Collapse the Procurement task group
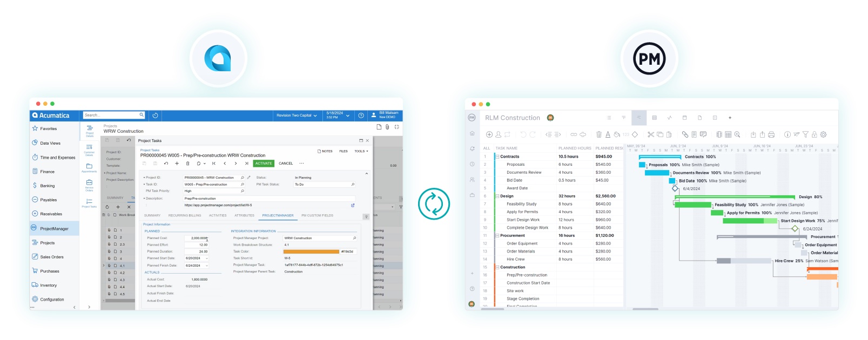The height and width of the screenshot is (340, 868). (x=497, y=236)
